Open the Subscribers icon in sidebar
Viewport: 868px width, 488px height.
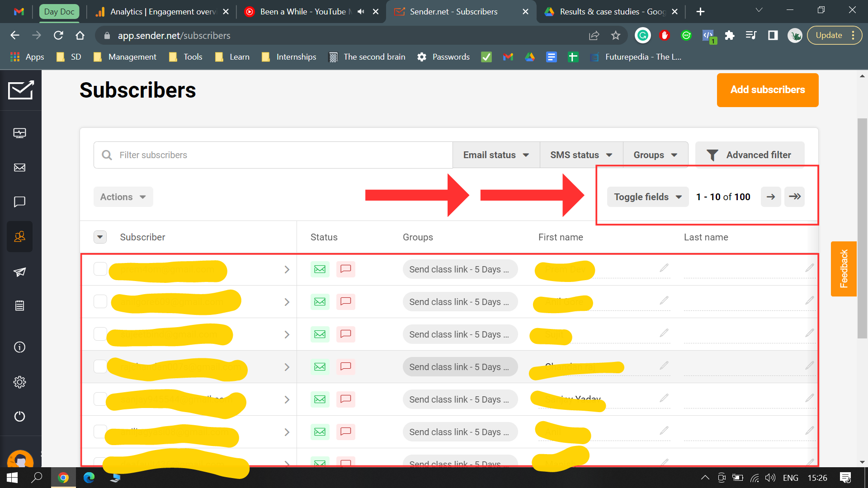point(19,236)
